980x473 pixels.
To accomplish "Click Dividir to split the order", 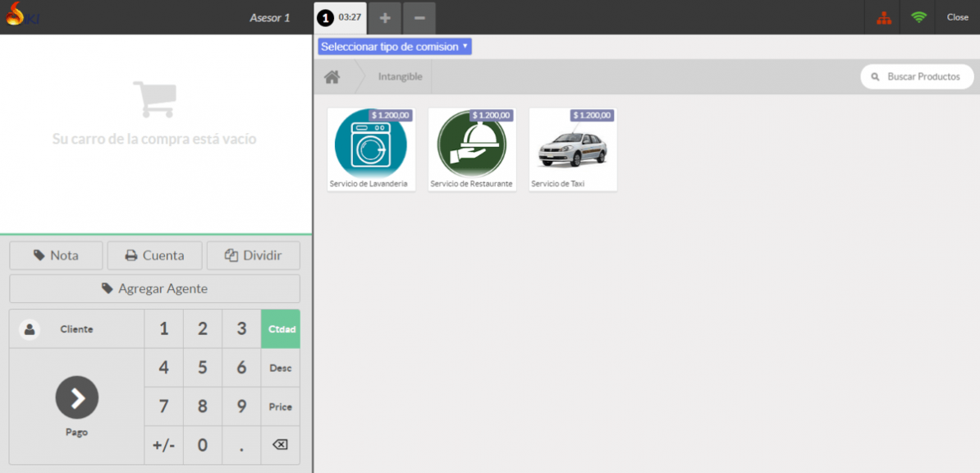I will [253, 255].
